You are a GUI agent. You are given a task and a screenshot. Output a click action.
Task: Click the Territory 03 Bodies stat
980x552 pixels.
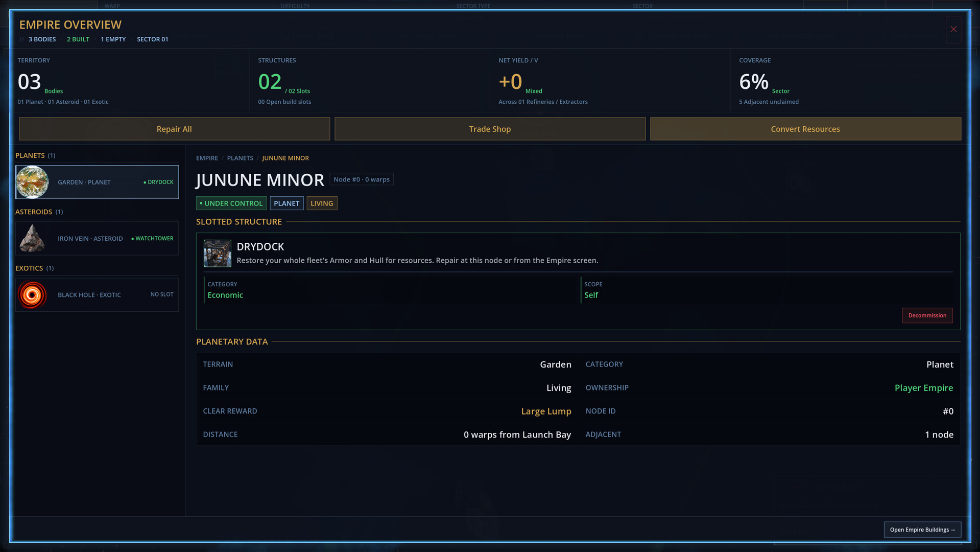[x=40, y=82]
